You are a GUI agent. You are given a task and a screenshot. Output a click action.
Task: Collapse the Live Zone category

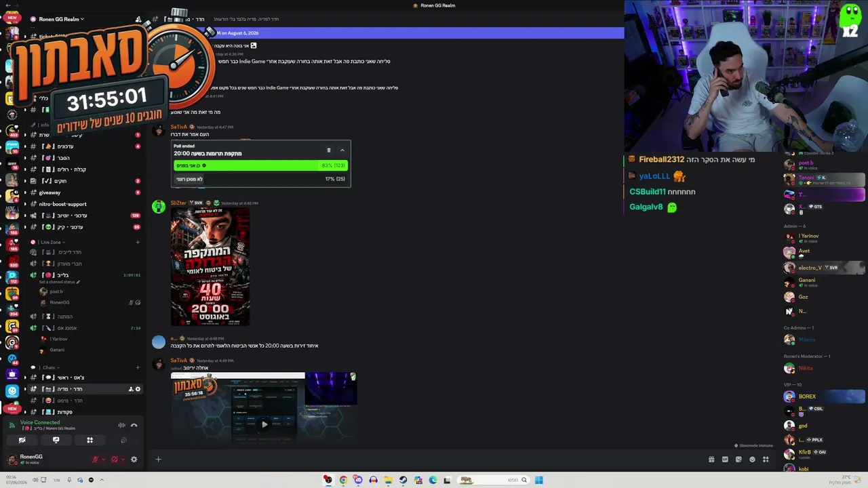(51, 242)
